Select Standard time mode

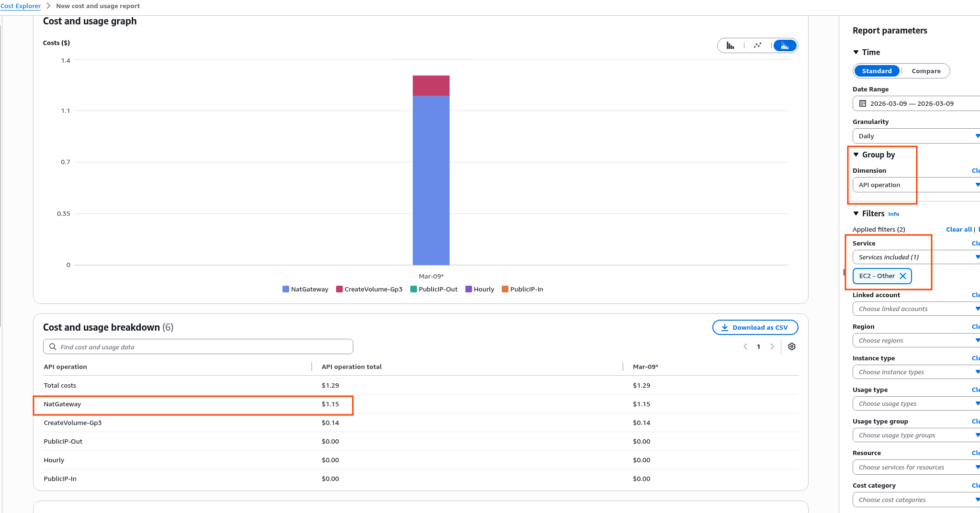point(877,71)
